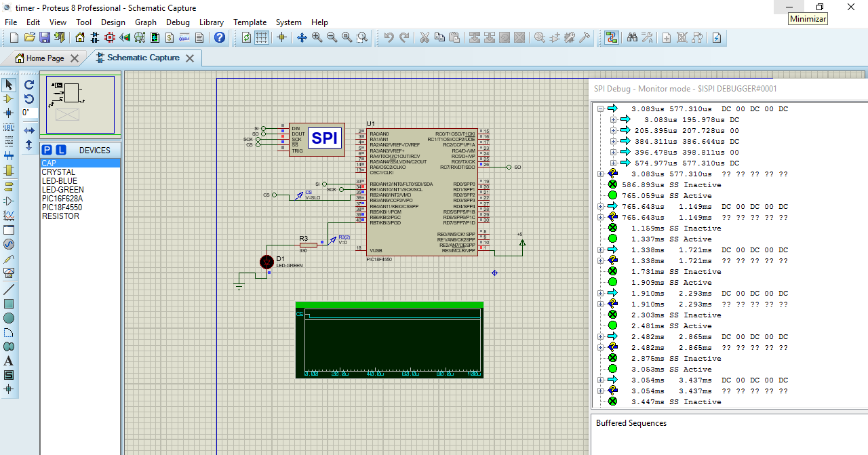
Task: Zoom to area with the dashed magnifier icon
Action: 362,37
